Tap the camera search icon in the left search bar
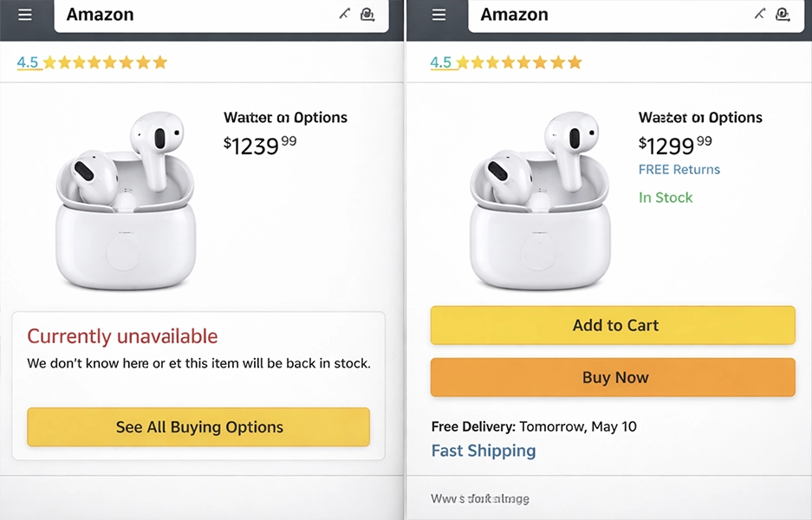812x520 pixels. click(x=367, y=14)
